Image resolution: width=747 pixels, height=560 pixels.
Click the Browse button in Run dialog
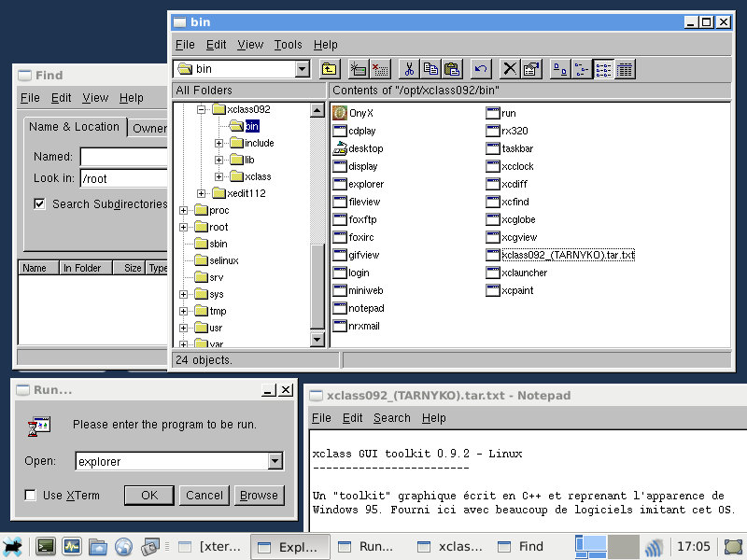(259, 496)
